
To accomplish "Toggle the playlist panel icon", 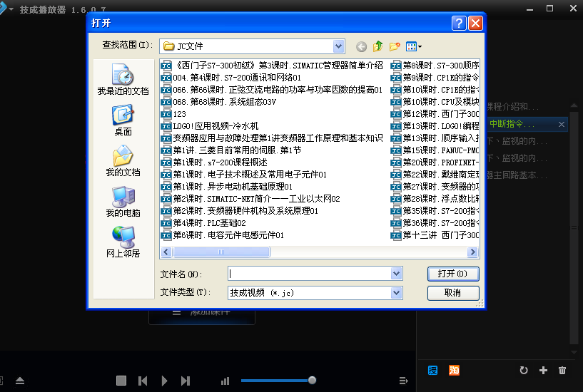I will click(x=403, y=381).
